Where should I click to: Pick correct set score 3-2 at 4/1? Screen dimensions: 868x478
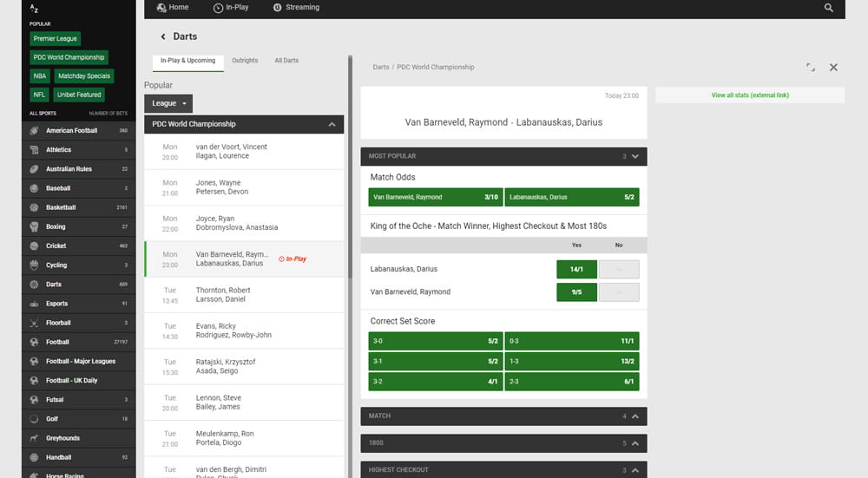435,382
